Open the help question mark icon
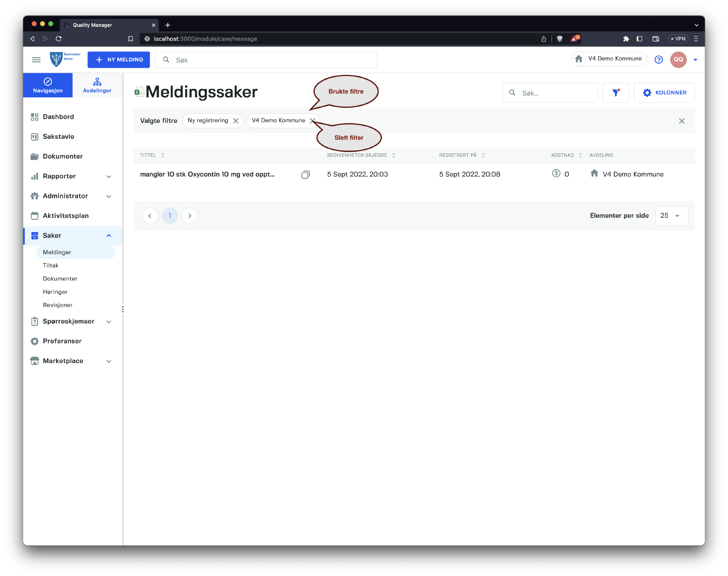This screenshot has width=728, height=576. (x=658, y=60)
